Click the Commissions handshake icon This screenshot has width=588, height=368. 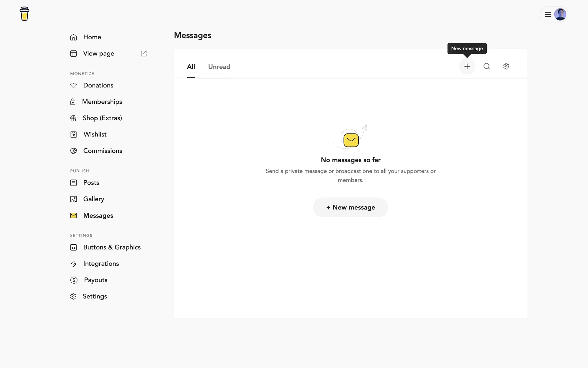[x=73, y=151]
